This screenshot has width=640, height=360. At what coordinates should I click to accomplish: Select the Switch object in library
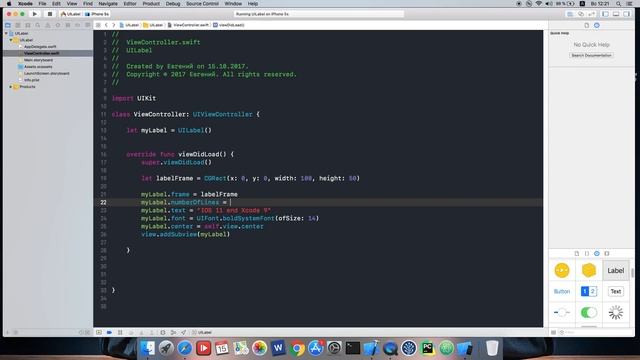click(589, 313)
